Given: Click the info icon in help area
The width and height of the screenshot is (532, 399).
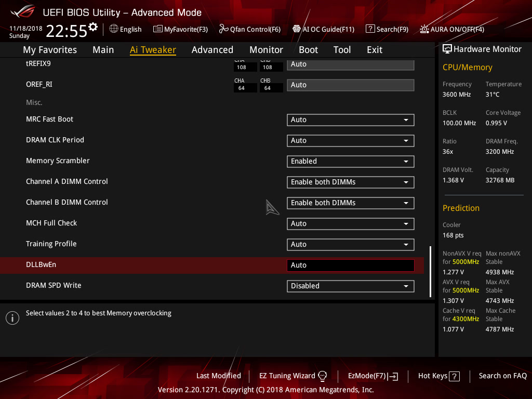Looking at the screenshot, I should 12,318.
